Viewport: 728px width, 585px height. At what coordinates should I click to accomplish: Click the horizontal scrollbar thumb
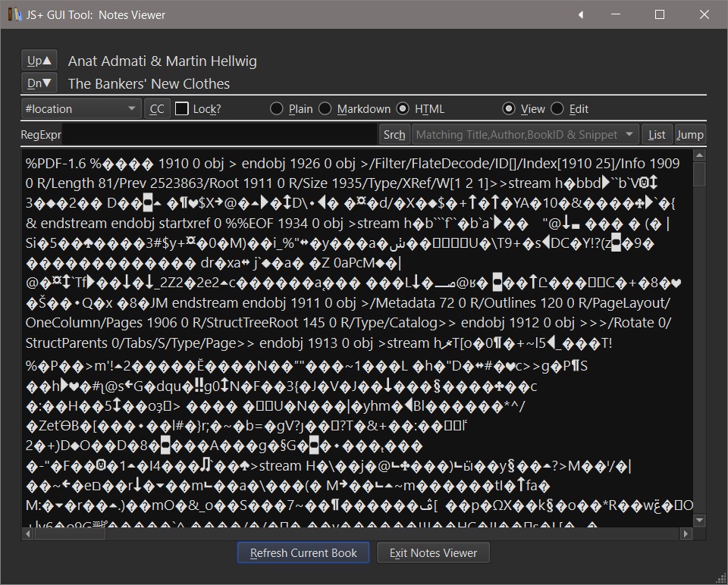pyautogui.click(x=70, y=534)
